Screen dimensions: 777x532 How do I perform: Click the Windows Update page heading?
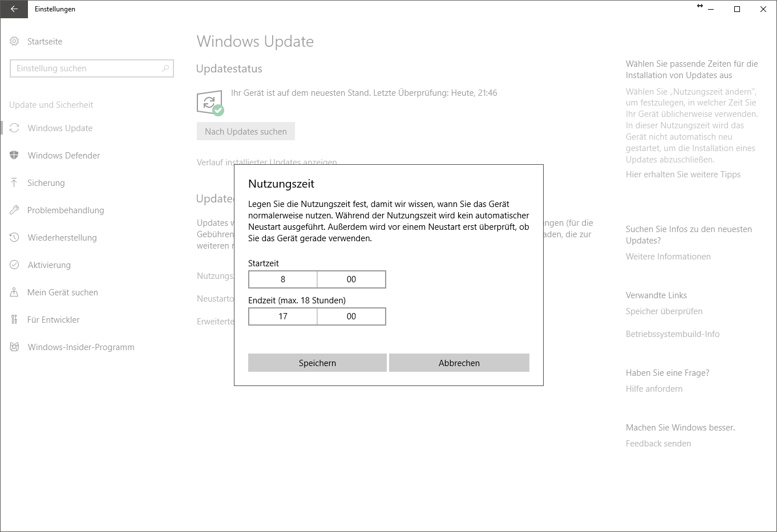pos(255,41)
